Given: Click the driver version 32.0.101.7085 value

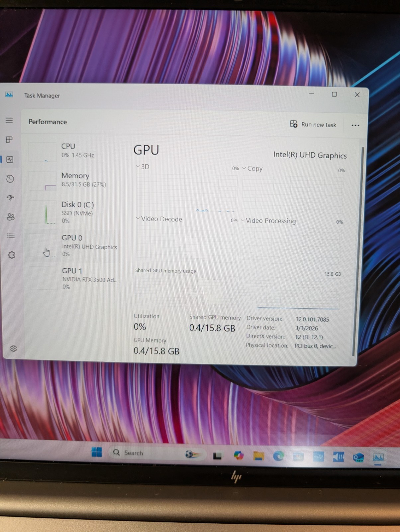Looking at the screenshot, I should [312, 320].
